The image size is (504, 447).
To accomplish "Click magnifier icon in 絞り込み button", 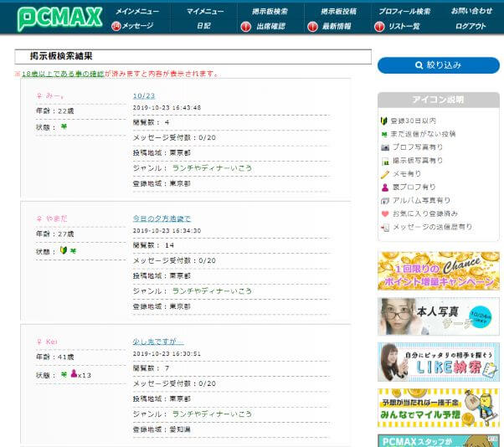I will (x=419, y=65).
